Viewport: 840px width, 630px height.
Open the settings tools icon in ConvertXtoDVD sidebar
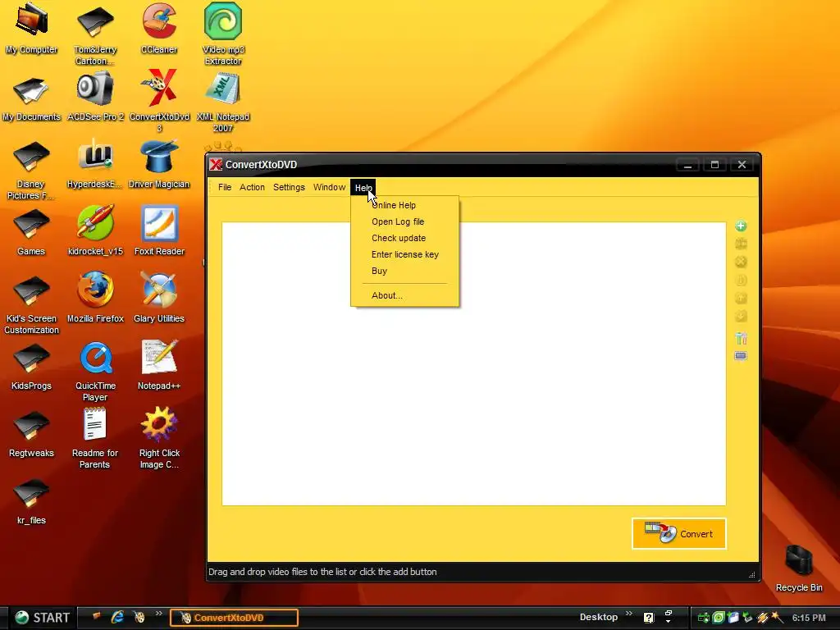tap(741, 338)
